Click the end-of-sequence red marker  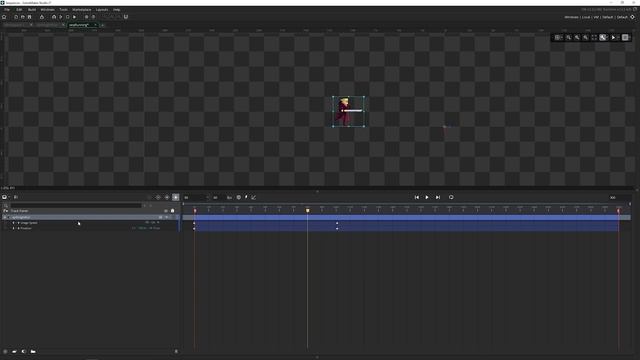pos(618,211)
